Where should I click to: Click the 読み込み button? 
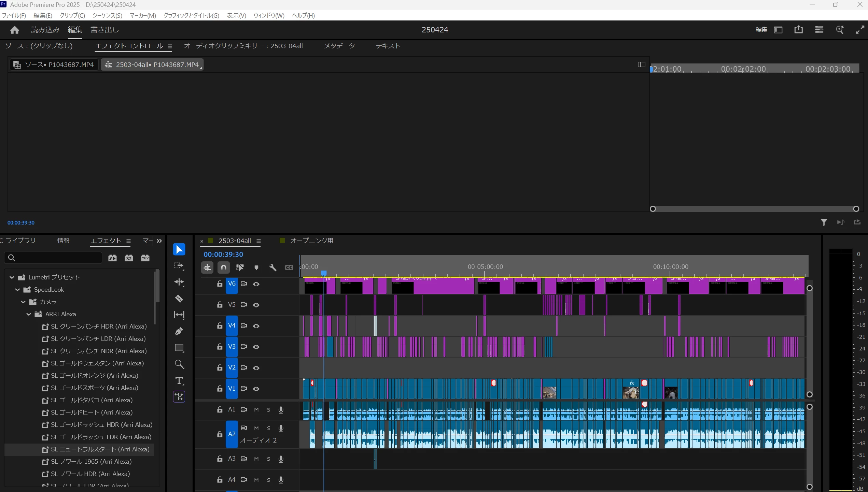tap(45, 30)
